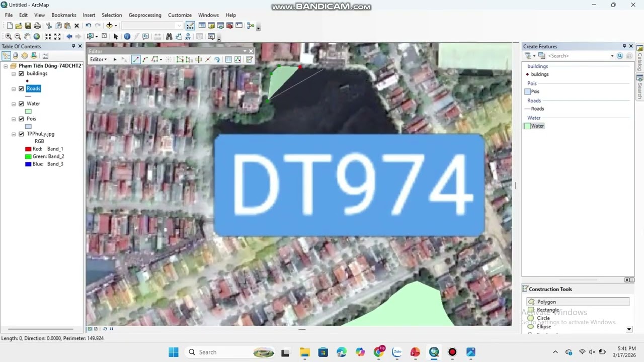
Task: Click the Undo arrow icon
Action: click(88, 26)
